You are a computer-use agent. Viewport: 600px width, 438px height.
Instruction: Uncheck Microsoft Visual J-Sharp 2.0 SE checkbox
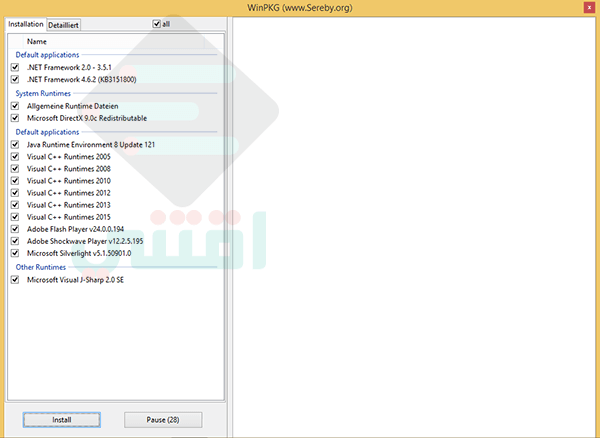pos(15,280)
